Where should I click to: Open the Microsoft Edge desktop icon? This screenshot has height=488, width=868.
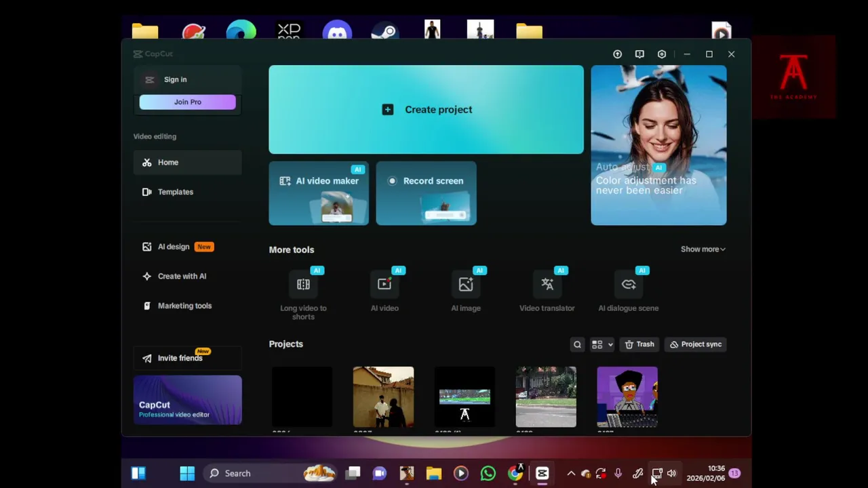(x=241, y=31)
